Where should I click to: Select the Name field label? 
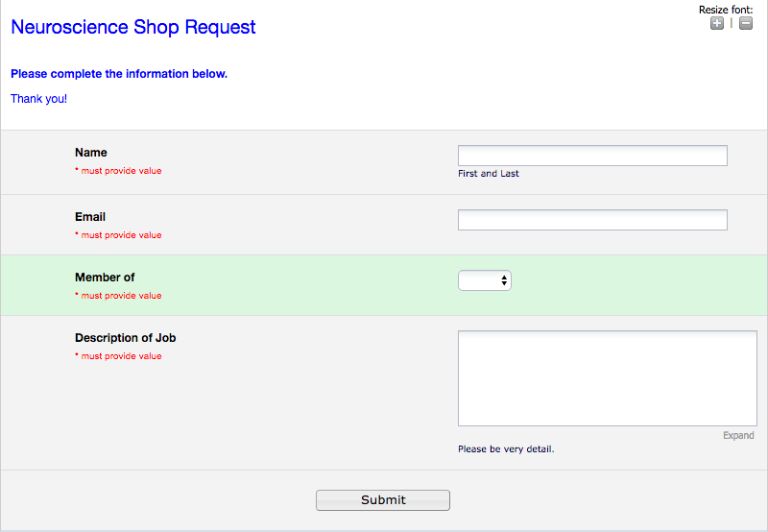pos(91,153)
